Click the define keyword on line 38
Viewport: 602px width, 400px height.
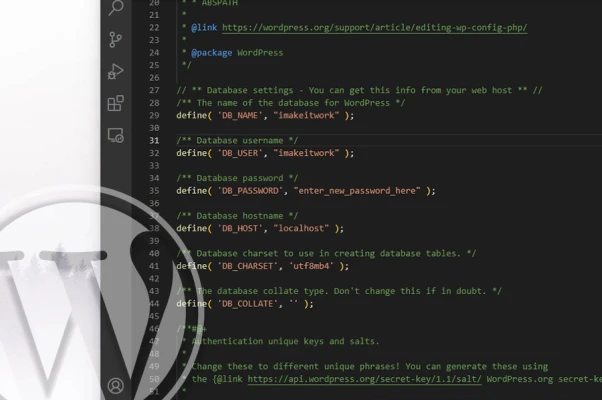(x=192, y=228)
